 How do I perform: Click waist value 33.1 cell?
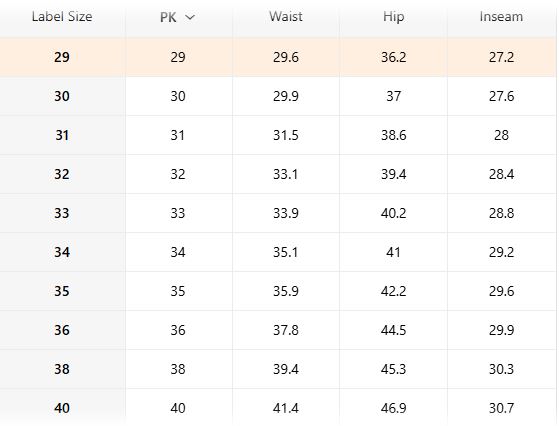click(286, 174)
